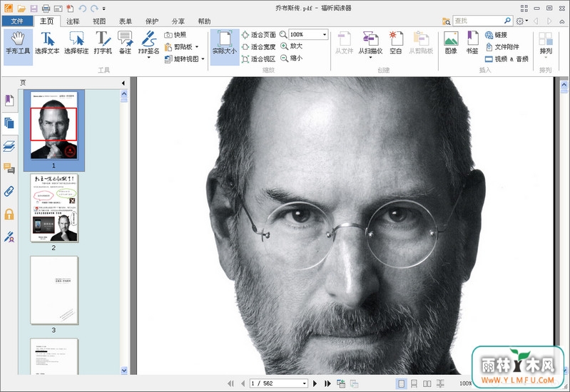The image size is (570, 392).
Task: Open file with the folder icon in title bar
Action: pos(21,8)
